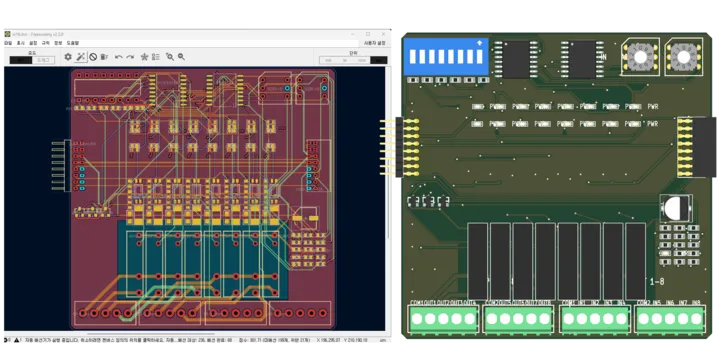Click the 사용자 설정 button
This screenshot has width=720, height=360.
pyautogui.click(x=375, y=43)
